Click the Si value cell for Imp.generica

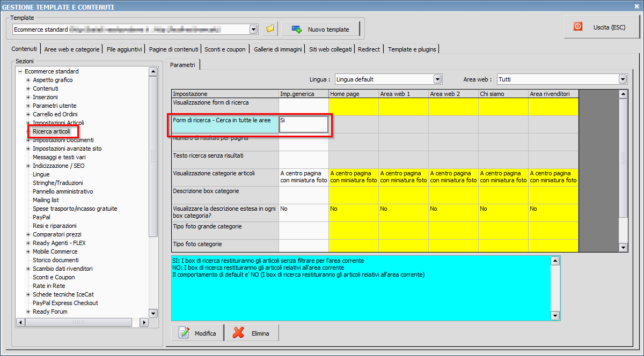303,124
